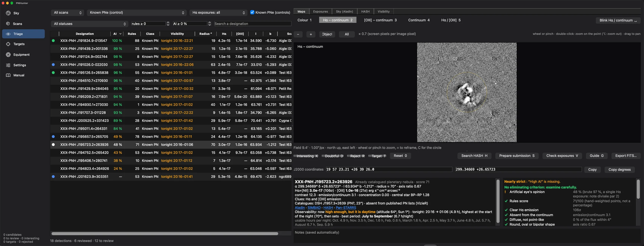Open the Equipment sidebar icon

8,55
